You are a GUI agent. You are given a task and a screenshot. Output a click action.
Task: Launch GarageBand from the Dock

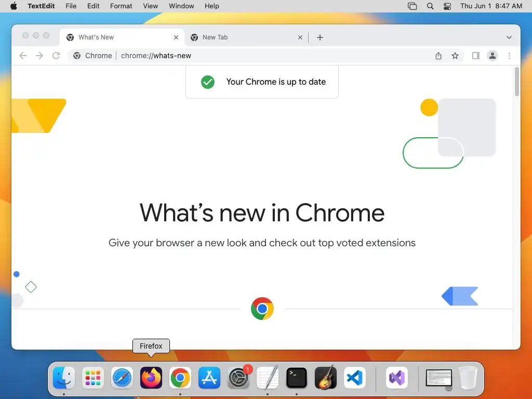pyautogui.click(x=326, y=378)
